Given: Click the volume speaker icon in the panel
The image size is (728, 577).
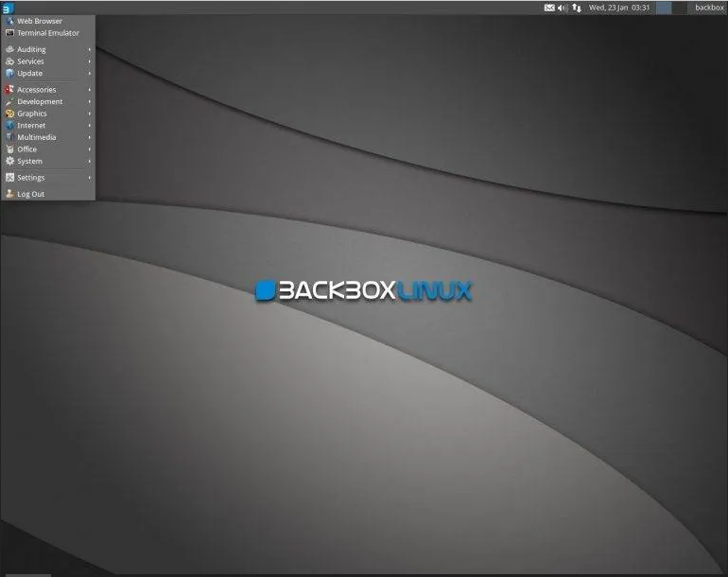Looking at the screenshot, I should pos(563,8).
